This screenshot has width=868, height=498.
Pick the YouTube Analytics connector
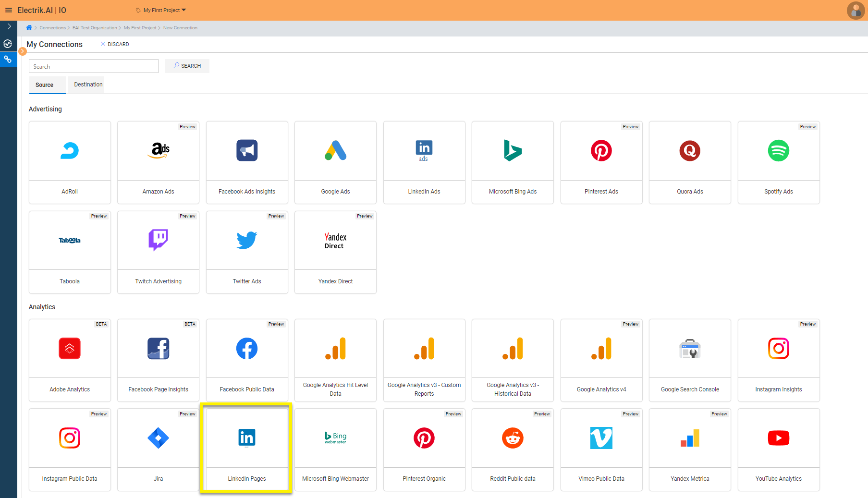coord(779,449)
